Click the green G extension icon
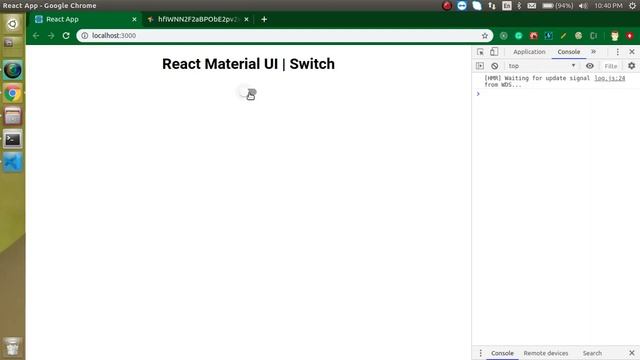This screenshot has width=640, height=360. pyautogui.click(x=518, y=36)
